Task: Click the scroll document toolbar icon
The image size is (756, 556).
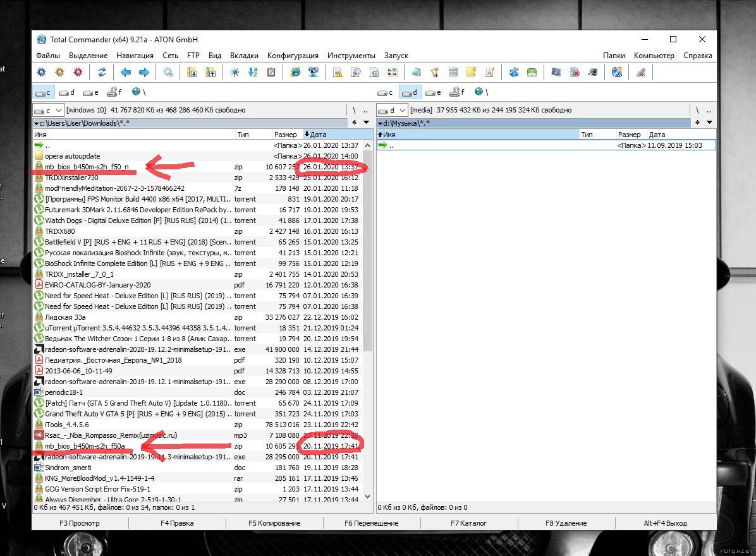Action: pyautogui.click(x=490, y=72)
